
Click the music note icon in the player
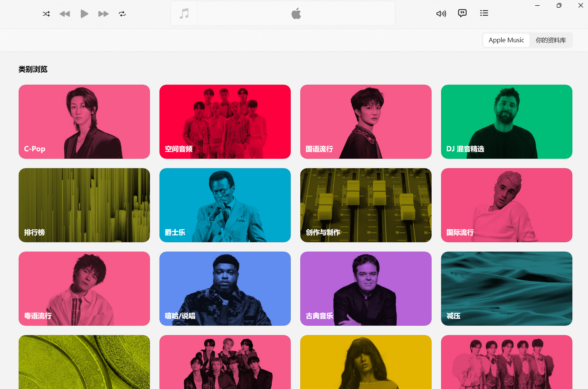184,13
